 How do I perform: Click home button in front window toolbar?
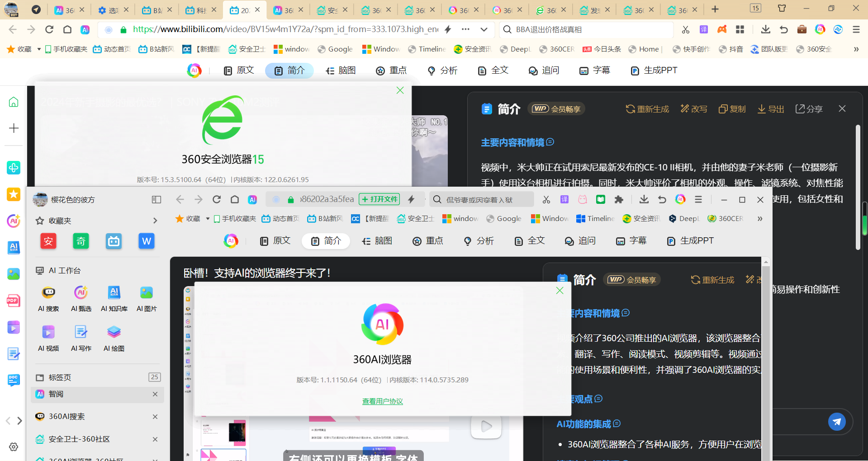pos(235,199)
